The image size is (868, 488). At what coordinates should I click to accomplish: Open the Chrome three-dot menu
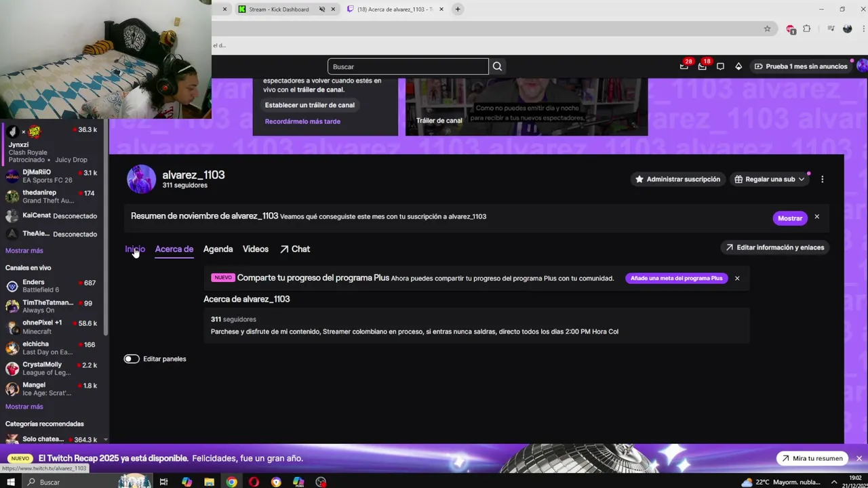click(863, 28)
